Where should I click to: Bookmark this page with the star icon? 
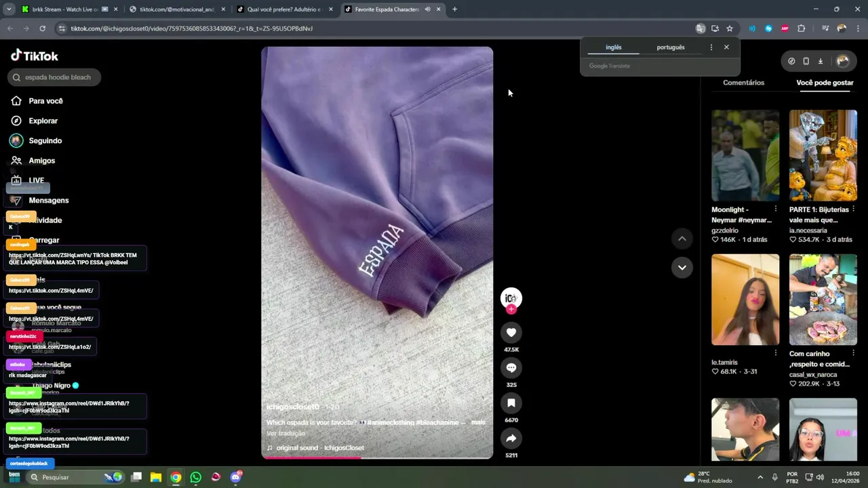coord(730,28)
